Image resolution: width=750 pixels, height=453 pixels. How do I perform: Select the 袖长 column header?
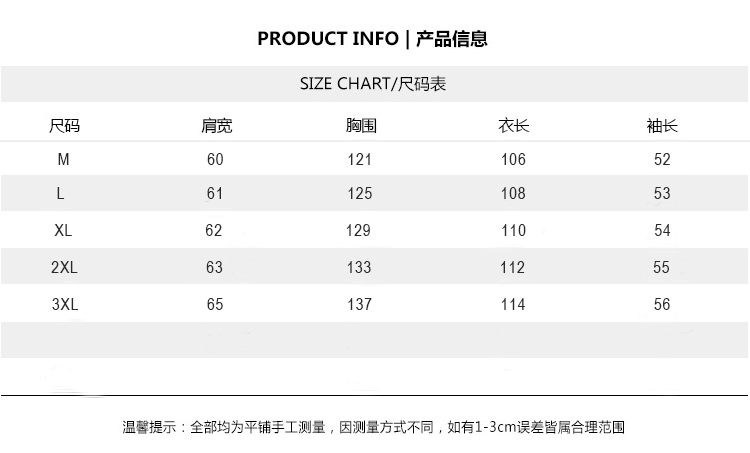click(x=662, y=126)
